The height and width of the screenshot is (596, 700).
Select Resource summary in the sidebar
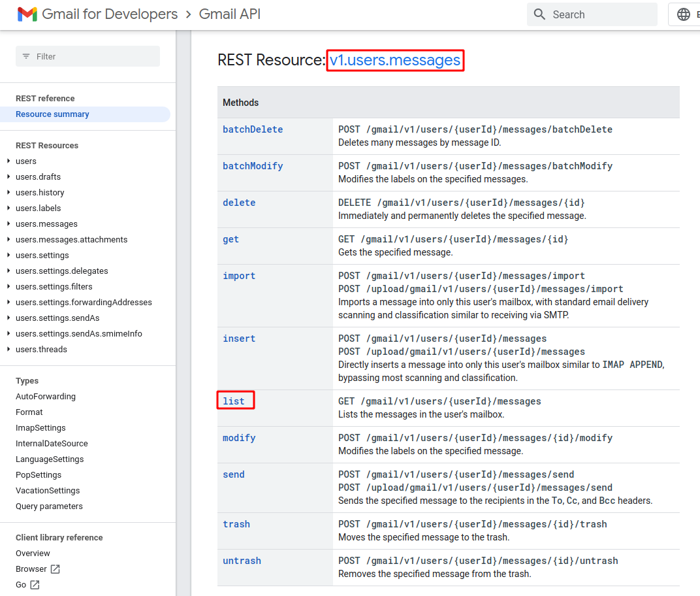[x=52, y=114]
